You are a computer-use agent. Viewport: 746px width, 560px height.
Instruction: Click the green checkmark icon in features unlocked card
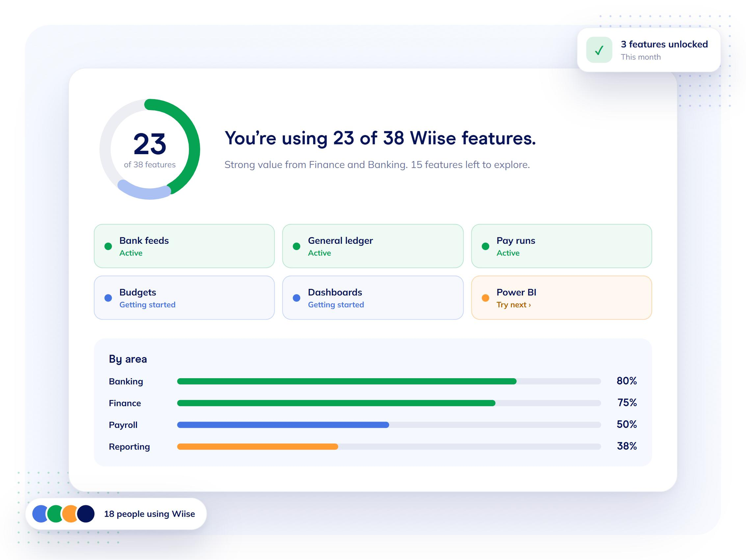(x=599, y=50)
